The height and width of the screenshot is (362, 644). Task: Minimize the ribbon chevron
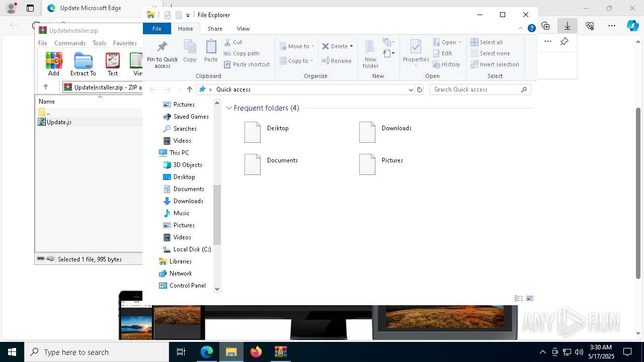[x=521, y=29]
